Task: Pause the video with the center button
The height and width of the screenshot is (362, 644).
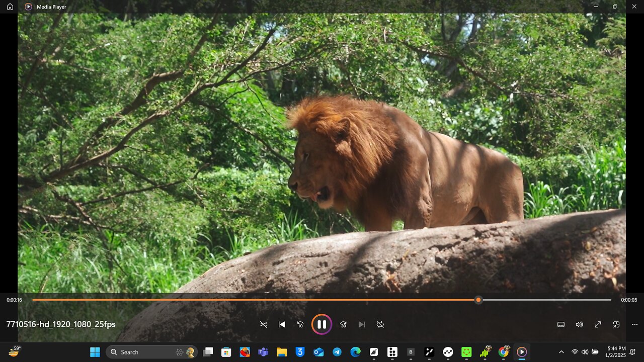Action: [321, 324]
